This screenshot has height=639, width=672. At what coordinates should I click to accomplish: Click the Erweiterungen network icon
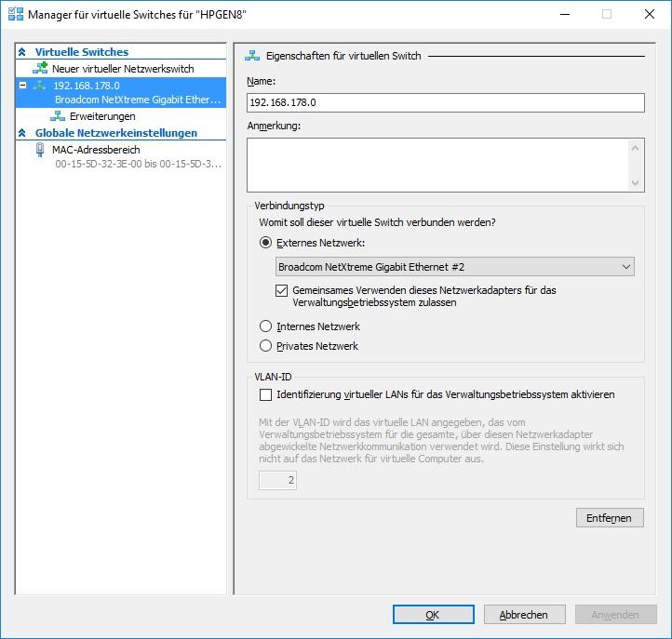click(x=58, y=116)
